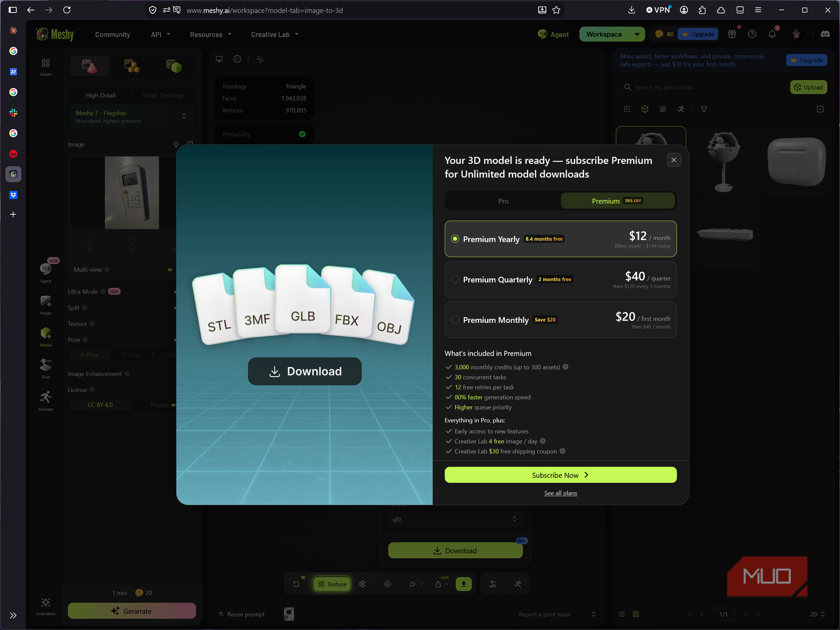
Task: Open the globe stand model thumbnail
Action: 723,162
